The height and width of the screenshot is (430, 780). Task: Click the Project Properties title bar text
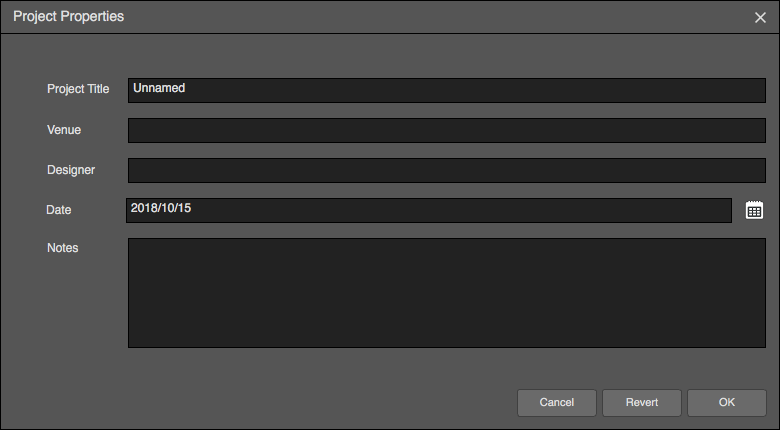point(69,16)
